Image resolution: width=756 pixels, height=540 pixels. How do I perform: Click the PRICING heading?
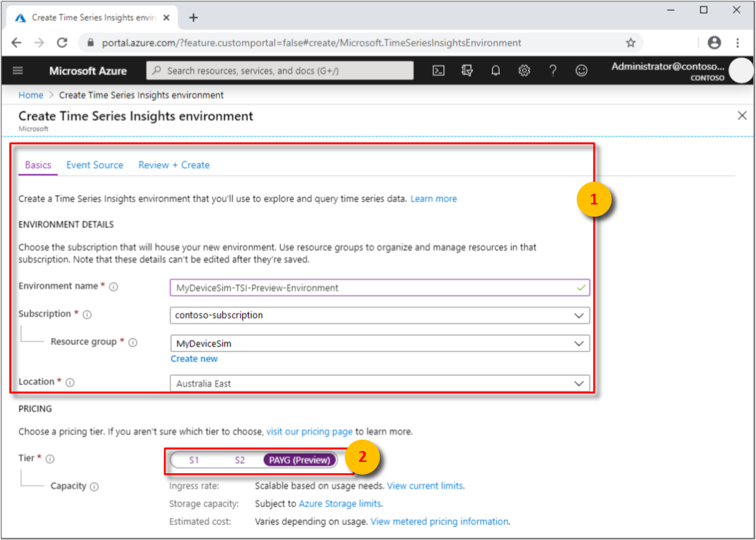click(x=34, y=409)
